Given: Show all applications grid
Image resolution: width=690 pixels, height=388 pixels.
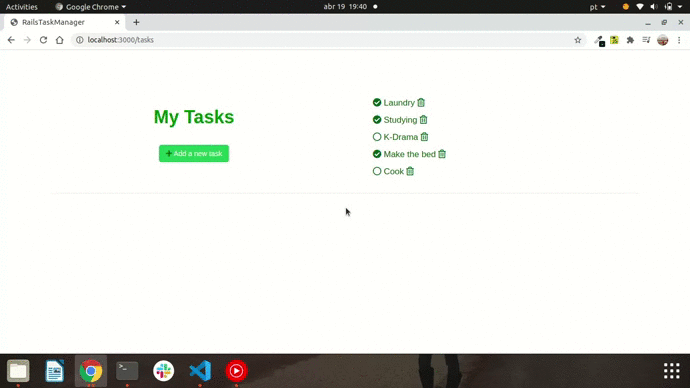Looking at the screenshot, I should pyautogui.click(x=672, y=371).
